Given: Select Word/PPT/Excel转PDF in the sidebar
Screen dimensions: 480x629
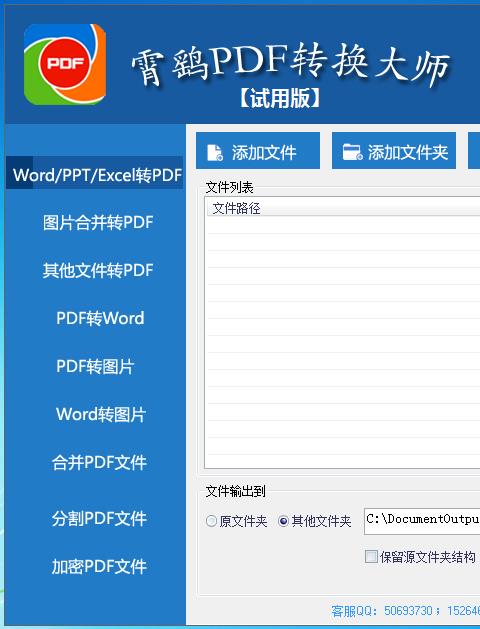Looking at the screenshot, I should 95,173.
